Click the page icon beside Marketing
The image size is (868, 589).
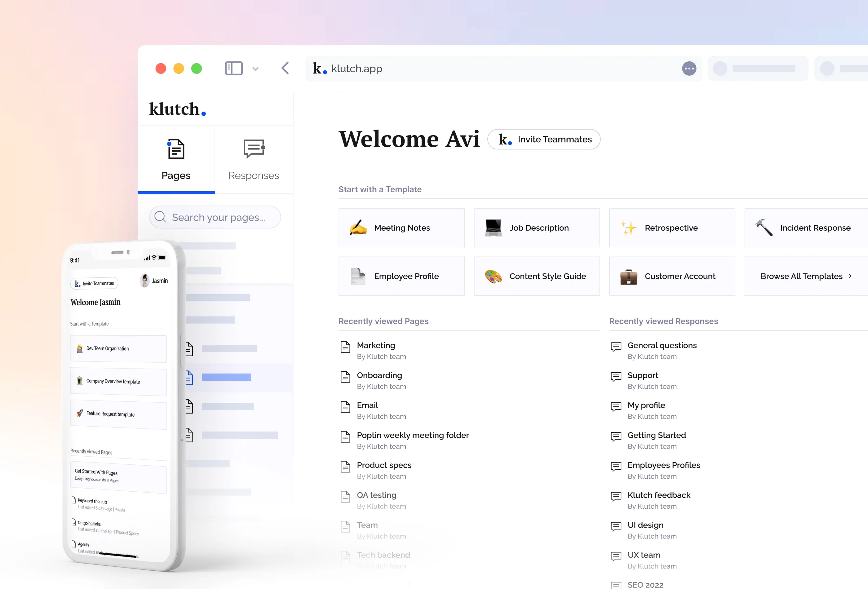(345, 347)
